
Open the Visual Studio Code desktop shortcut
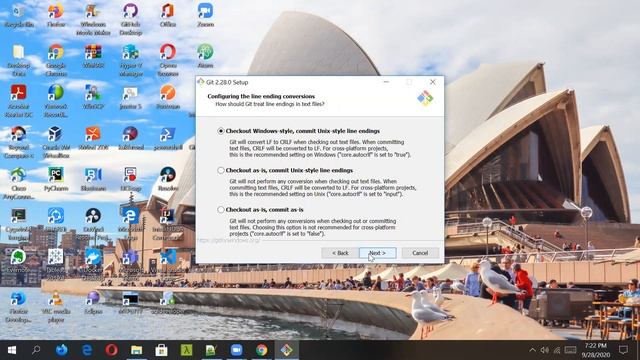168,264
